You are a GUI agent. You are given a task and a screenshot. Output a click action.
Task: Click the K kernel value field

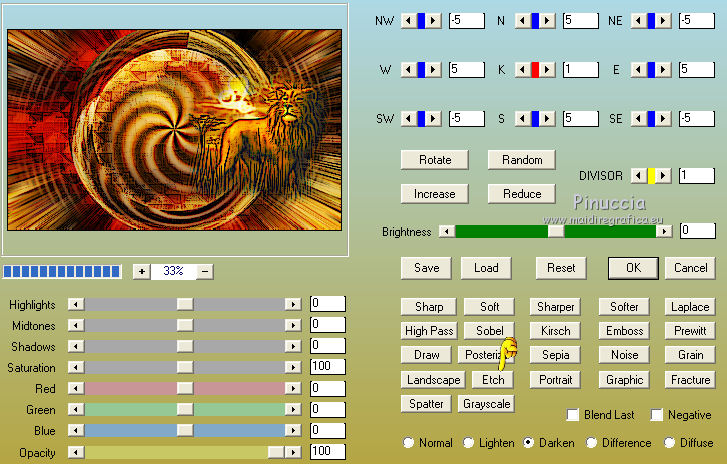click(x=580, y=70)
